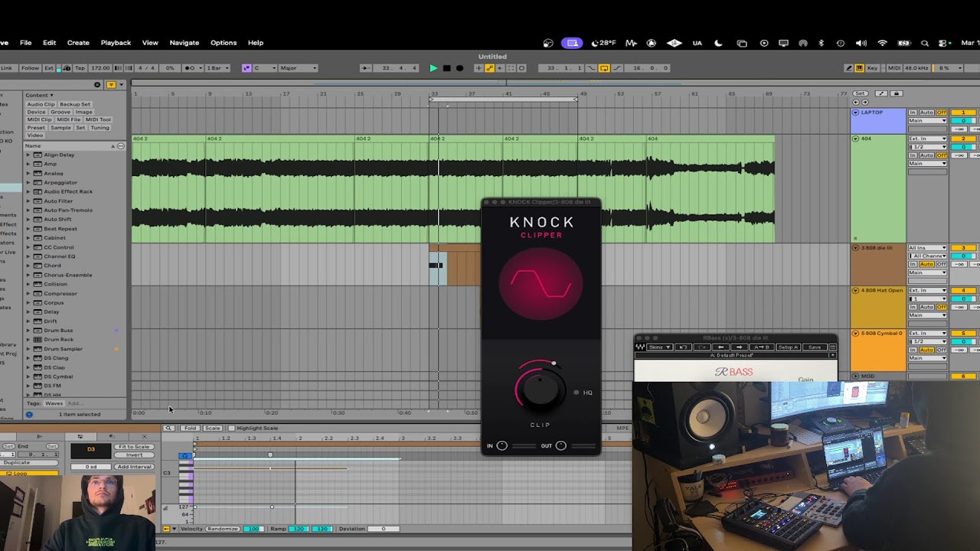Viewport: 980px width, 551px height.
Task: Arm the arrangement record circle button
Action: [459, 68]
